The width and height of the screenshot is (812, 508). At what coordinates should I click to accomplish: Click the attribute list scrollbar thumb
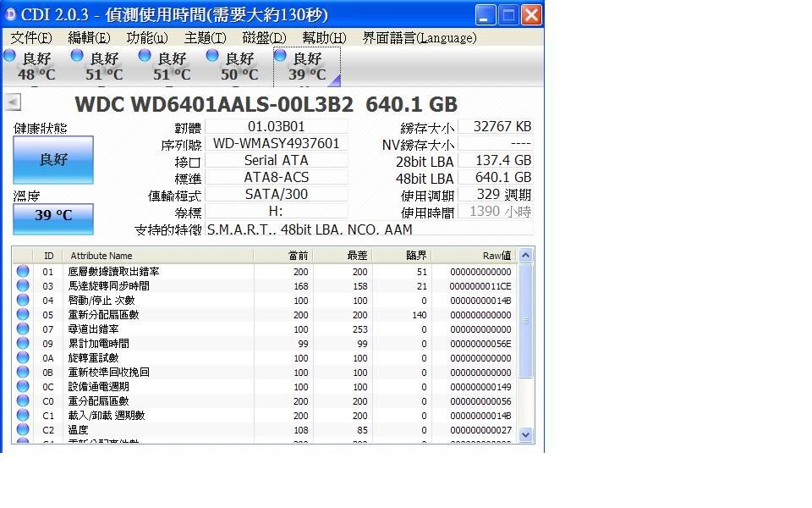(x=525, y=321)
